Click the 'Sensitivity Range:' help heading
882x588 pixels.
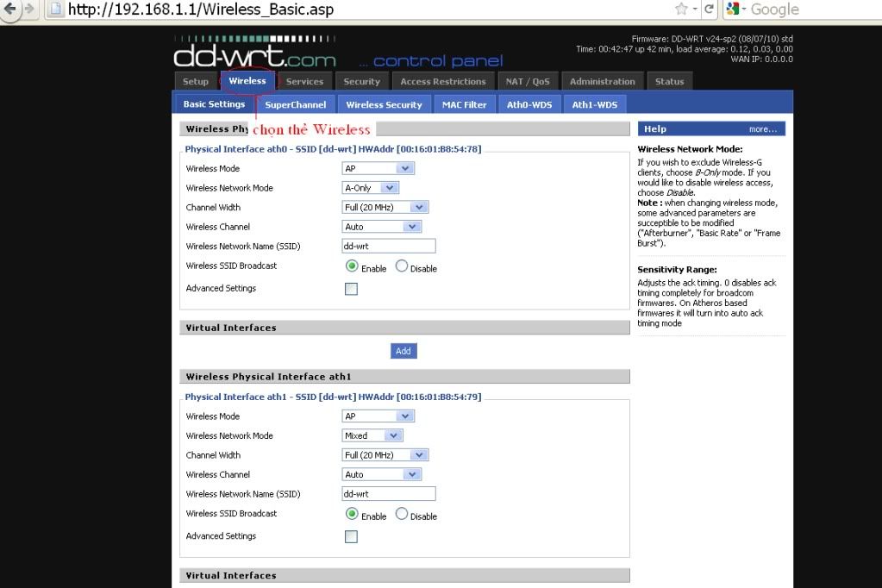[x=678, y=270]
